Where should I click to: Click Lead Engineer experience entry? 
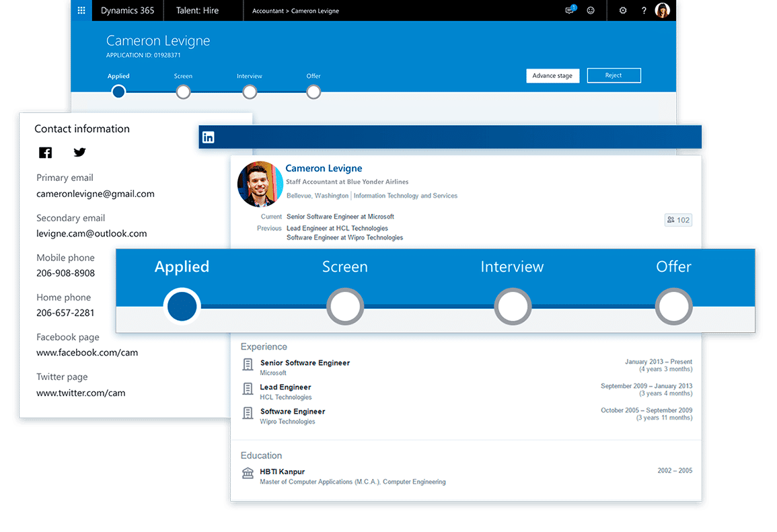285,391
